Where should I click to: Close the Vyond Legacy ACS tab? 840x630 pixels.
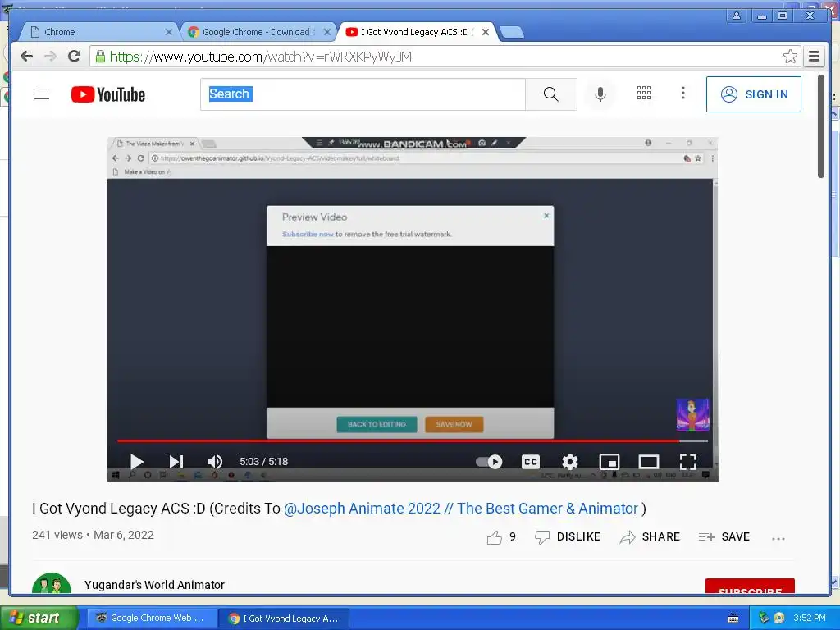click(x=486, y=32)
